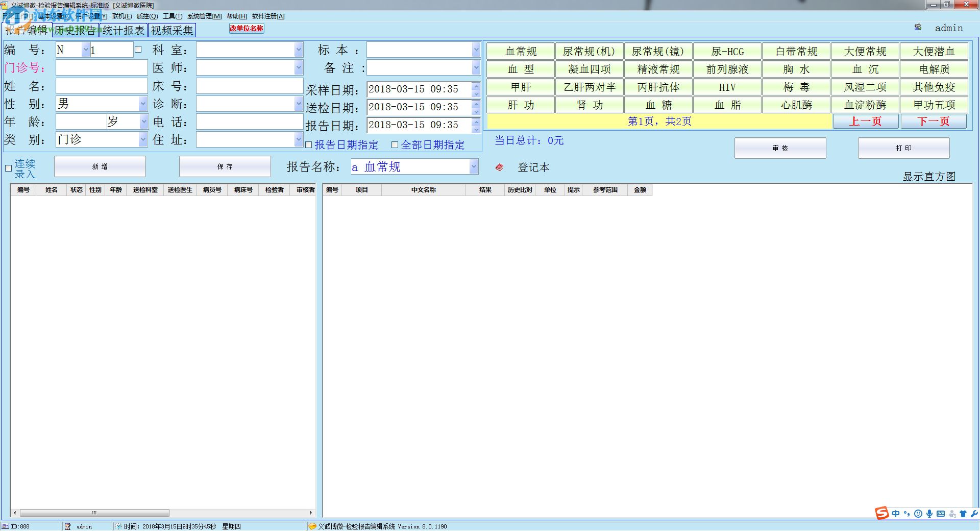
Task: Click the 门诊号 input field
Action: coord(102,67)
